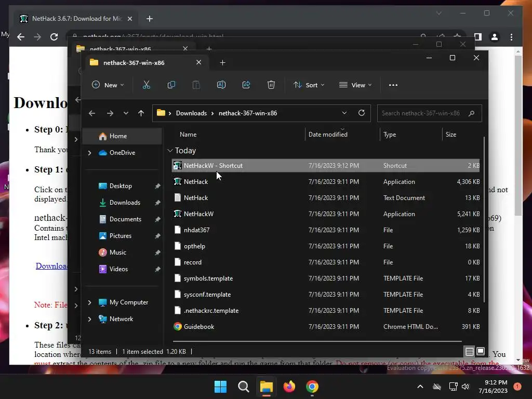Switch to details view icon in status bar
This screenshot has height=399, width=532.
click(x=469, y=352)
